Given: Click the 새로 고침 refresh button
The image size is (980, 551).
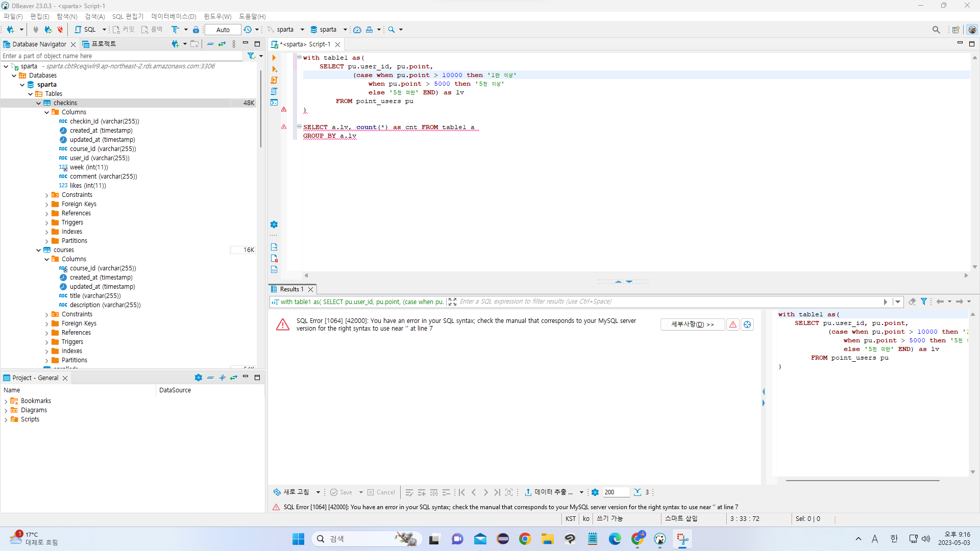Looking at the screenshot, I should (x=291, y=492).
